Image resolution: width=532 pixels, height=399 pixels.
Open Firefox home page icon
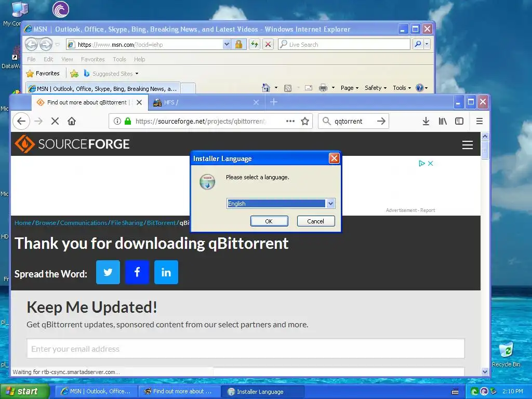coord(72,121)
